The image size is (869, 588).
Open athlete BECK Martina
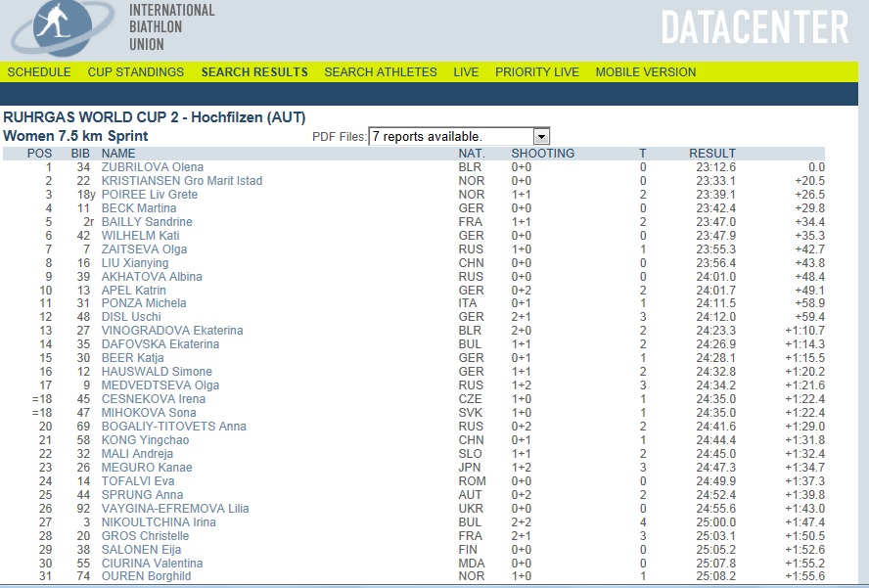coord(139,208)
